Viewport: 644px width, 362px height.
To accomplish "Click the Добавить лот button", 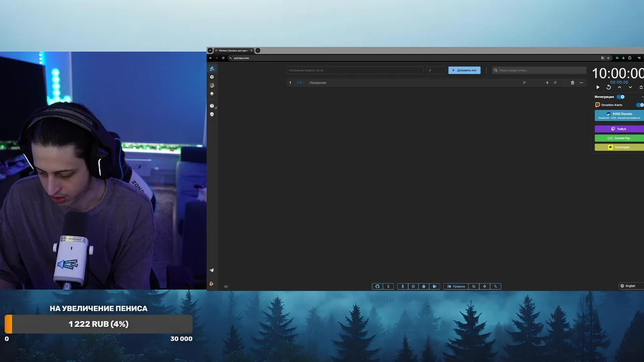I will pos(464,70).
